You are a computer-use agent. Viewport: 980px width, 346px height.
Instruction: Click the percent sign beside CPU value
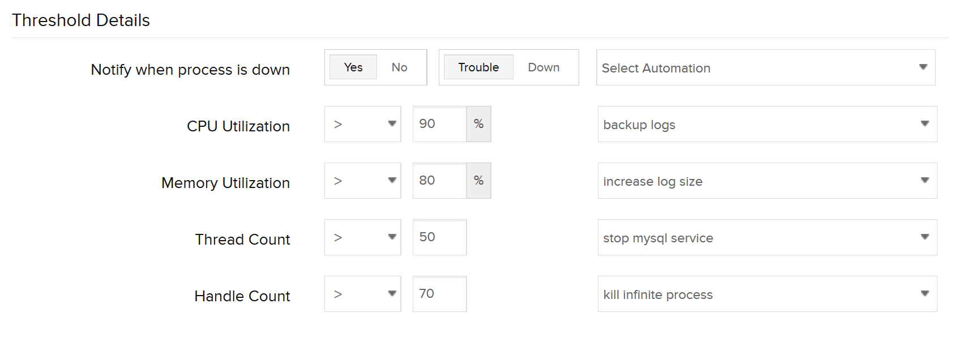tap(479, 124)
